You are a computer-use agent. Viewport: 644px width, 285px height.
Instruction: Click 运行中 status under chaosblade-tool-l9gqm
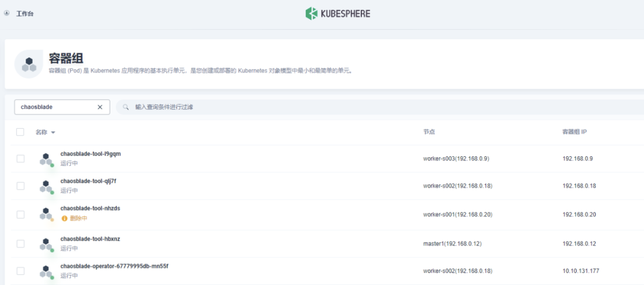click(69, 163)
